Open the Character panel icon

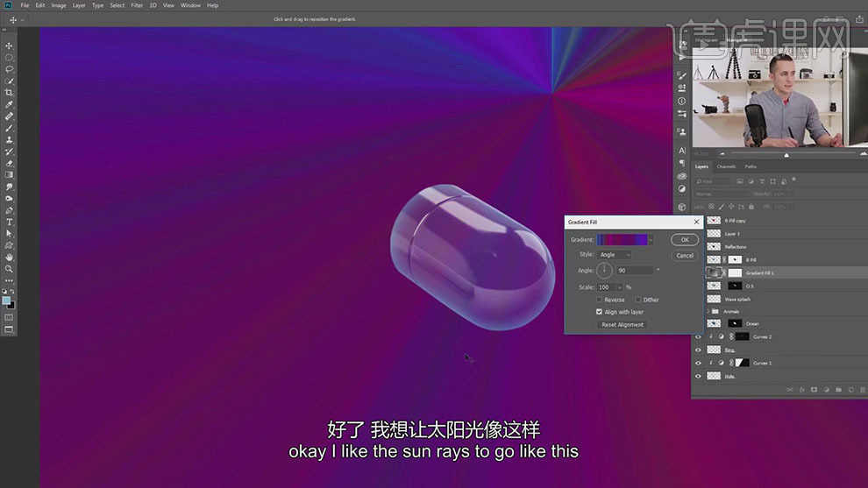click(682, 151)
